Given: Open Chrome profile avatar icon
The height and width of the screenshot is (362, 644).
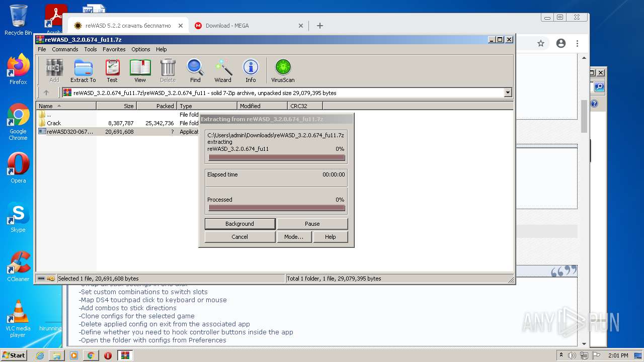Looking at the screenshot, I should point(561,44).
